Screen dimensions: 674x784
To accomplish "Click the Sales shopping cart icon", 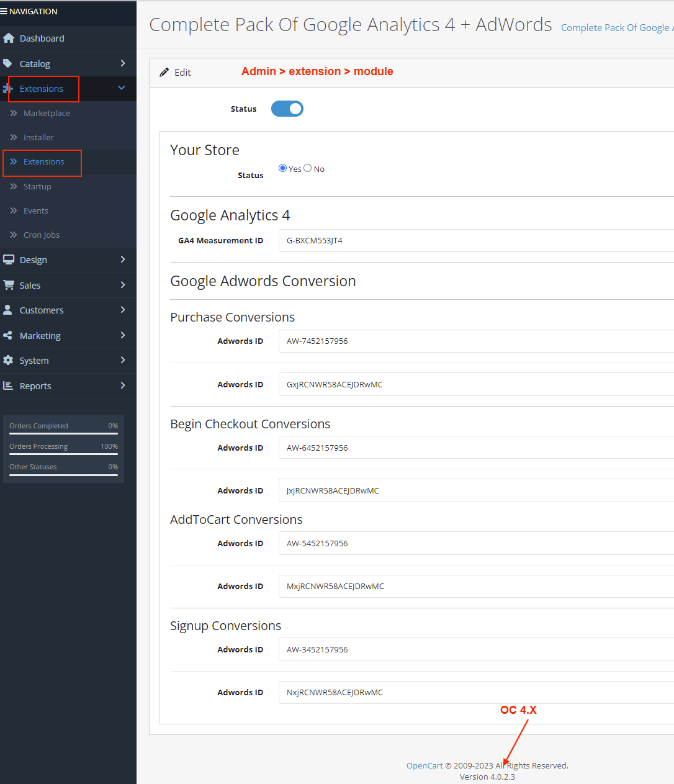I will [9, 285].
